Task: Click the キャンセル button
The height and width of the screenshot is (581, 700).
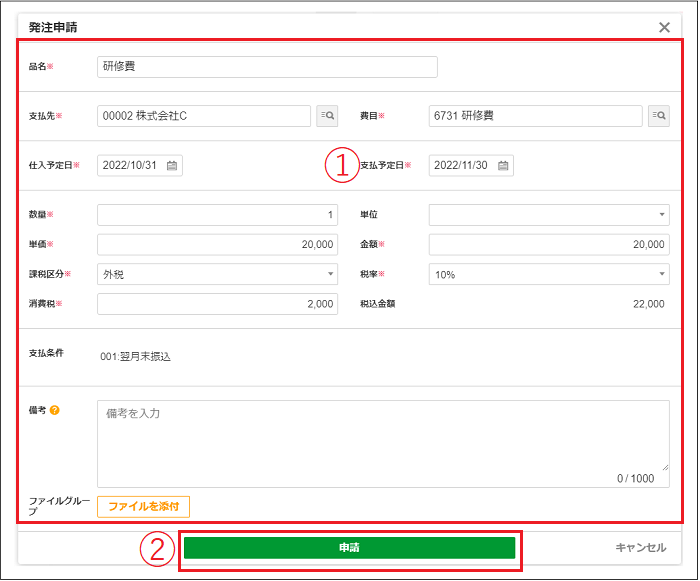Action: click(x=641, y=548)
